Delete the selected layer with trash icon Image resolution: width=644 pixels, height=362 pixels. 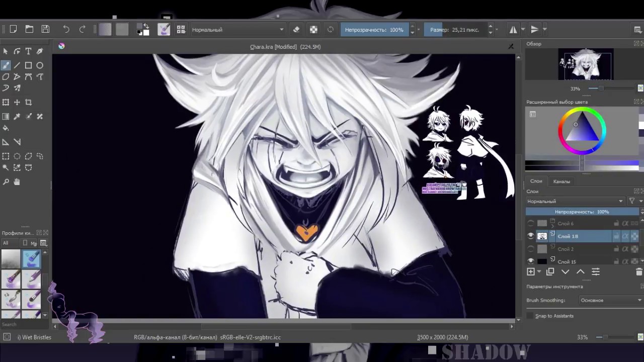pos(639,271)
